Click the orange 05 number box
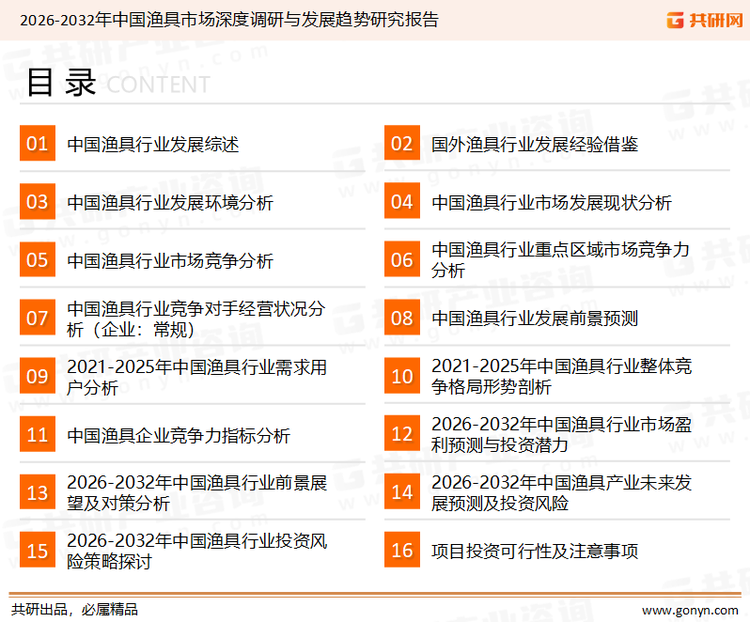 click(x=37, y=259)
